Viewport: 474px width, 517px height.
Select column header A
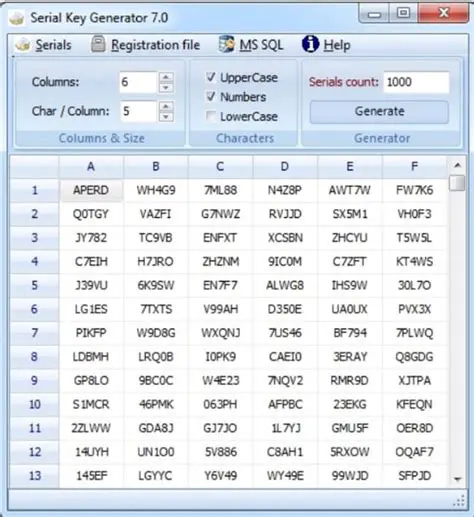[x=91, y=166]
